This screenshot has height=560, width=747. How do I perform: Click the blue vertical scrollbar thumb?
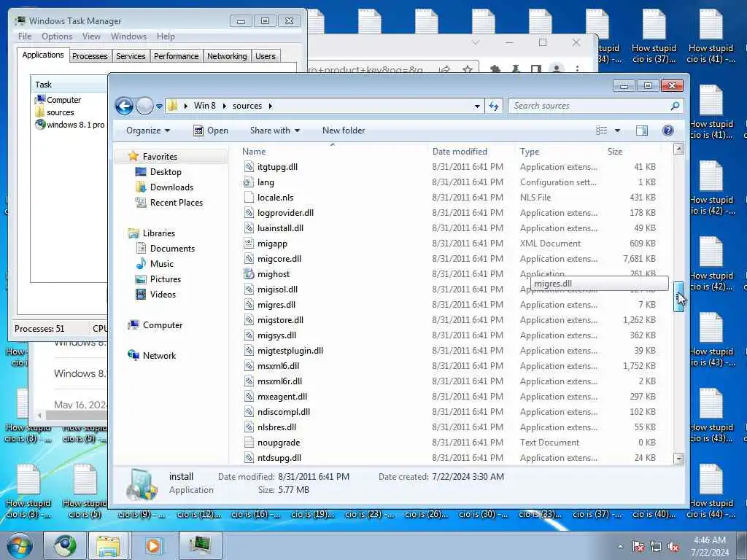pyautogui.click(x=678, y=296)
